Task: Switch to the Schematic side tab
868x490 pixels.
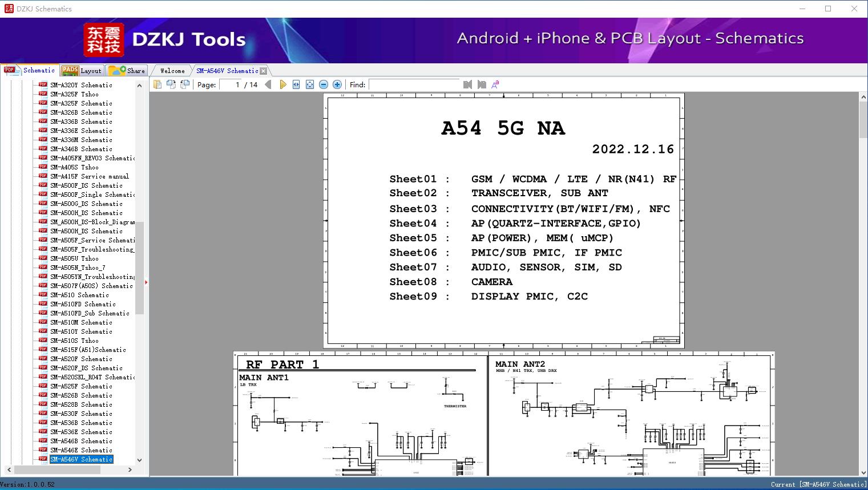Action: point(30,70)
